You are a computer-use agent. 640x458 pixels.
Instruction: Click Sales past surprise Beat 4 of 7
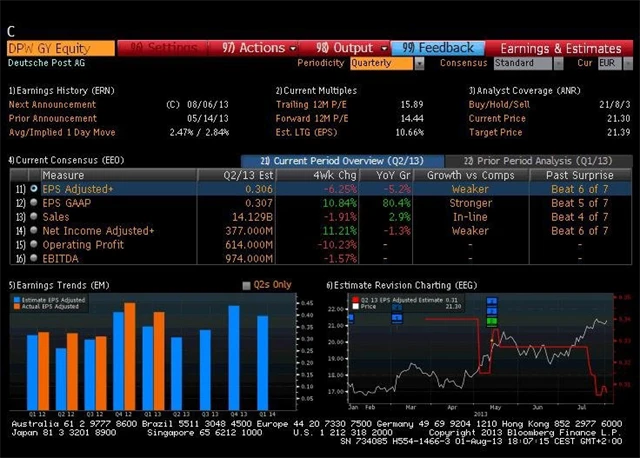point(580,217)
